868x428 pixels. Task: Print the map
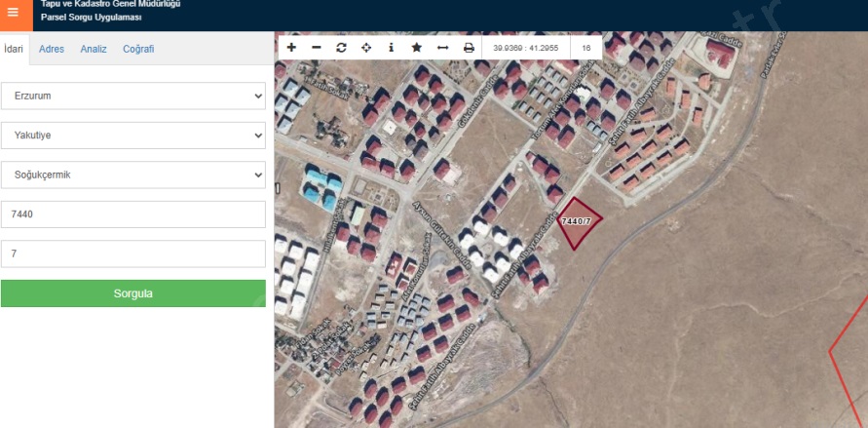pyautogui.click(x=469, y=47)
